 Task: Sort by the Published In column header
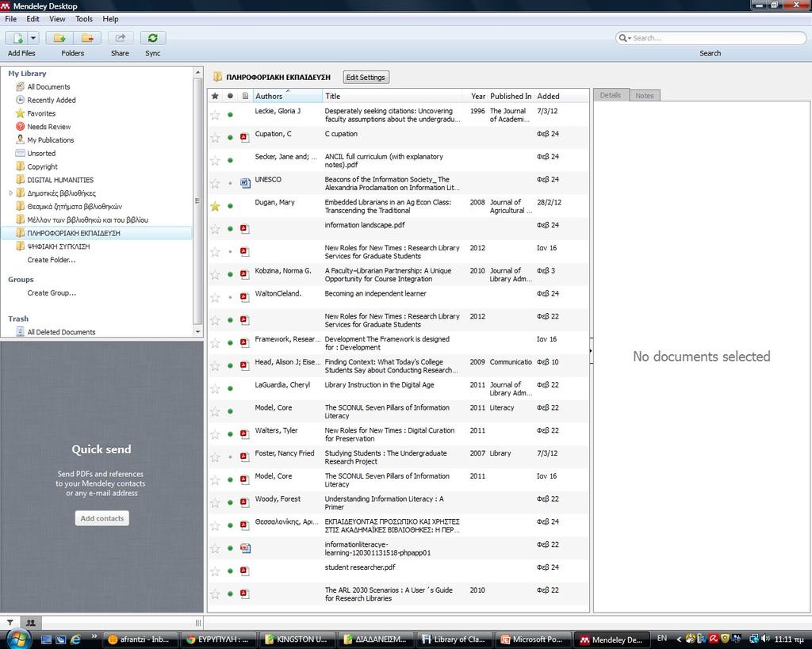[511, 96]
